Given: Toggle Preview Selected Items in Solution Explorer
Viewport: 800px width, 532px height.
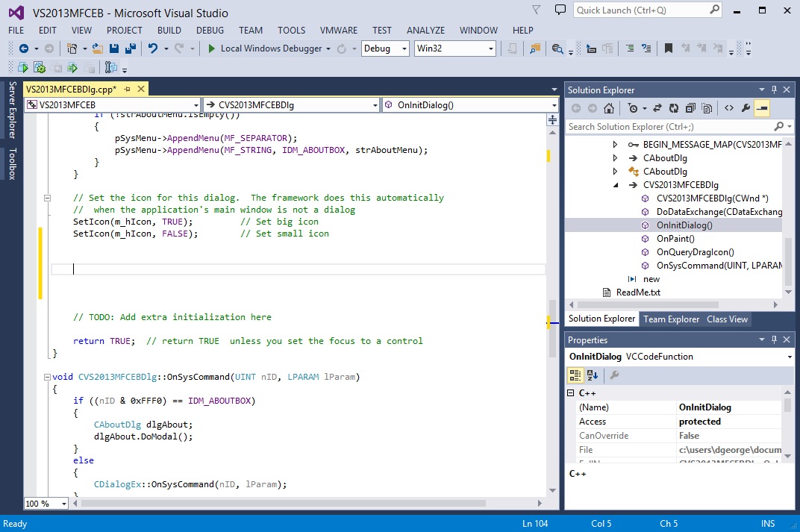Looking at the screenshot, I should pyautogui.click(x=762, y=108).
